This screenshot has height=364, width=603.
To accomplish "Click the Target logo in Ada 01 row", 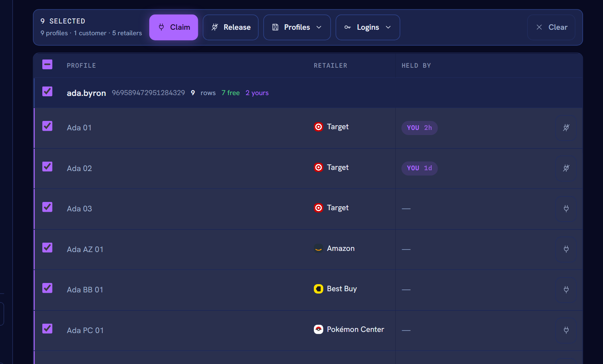I will tap(319, 127).
